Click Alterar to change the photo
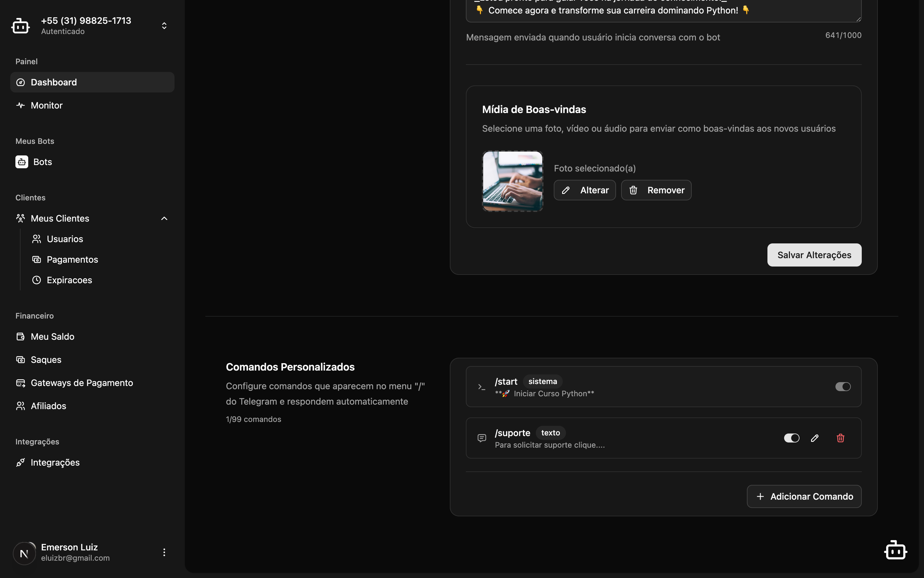 [585, 190]
